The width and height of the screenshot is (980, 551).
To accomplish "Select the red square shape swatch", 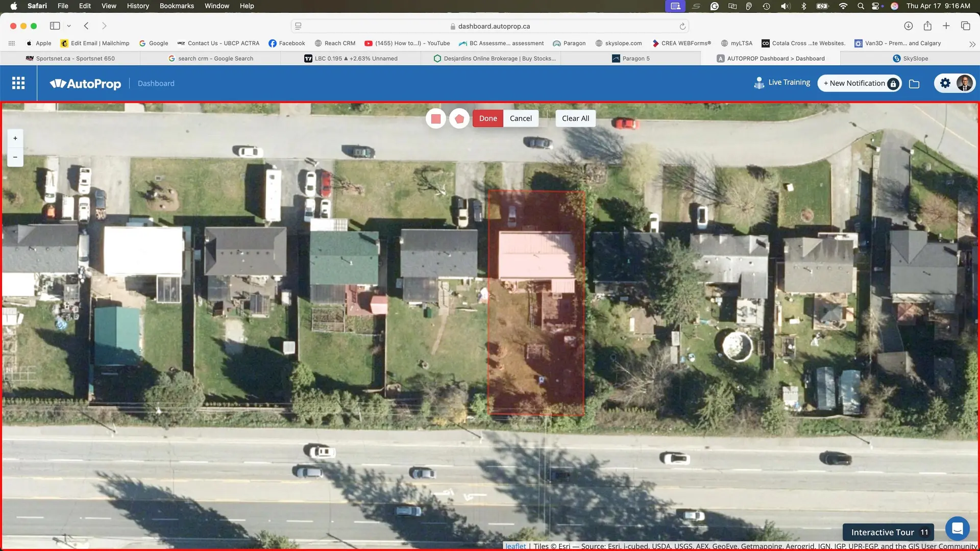I will (435, 118).
